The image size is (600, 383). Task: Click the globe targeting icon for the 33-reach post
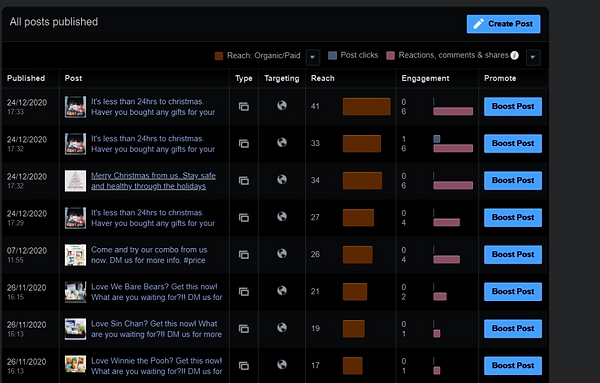282,142
